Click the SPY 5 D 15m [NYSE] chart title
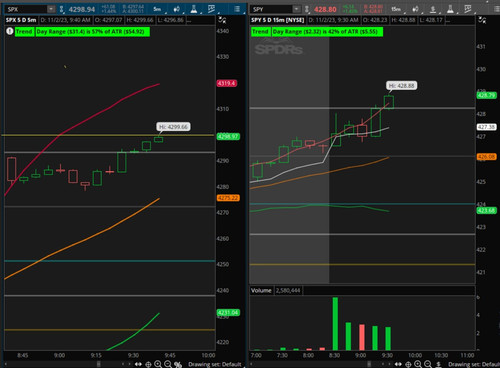This screenshot has height=368, width=500. [x=278, y=20]
